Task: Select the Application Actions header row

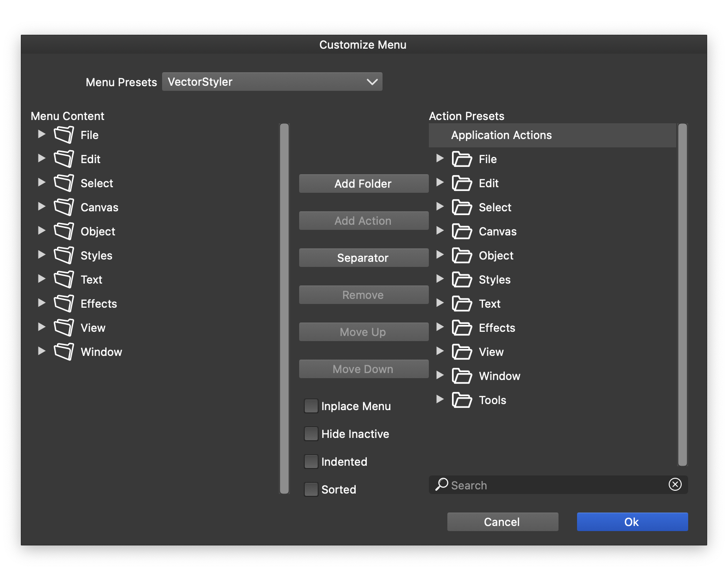Action: coord(552,135)
